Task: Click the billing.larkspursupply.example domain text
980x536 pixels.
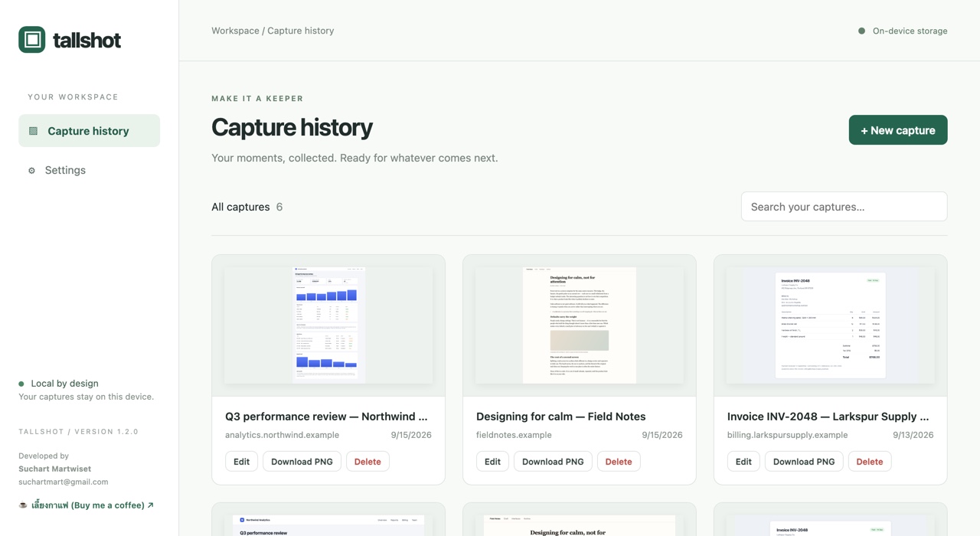Action: [787, 435]
